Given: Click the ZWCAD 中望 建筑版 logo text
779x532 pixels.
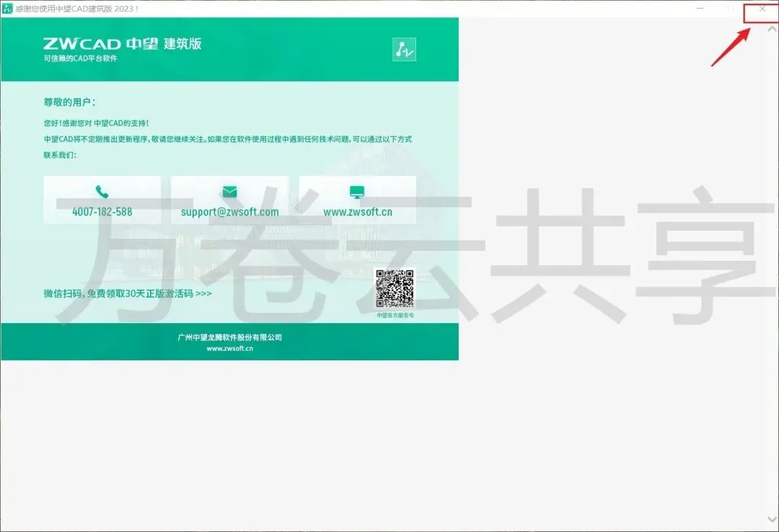Looking at the screenshot, I should coord(122,44).
